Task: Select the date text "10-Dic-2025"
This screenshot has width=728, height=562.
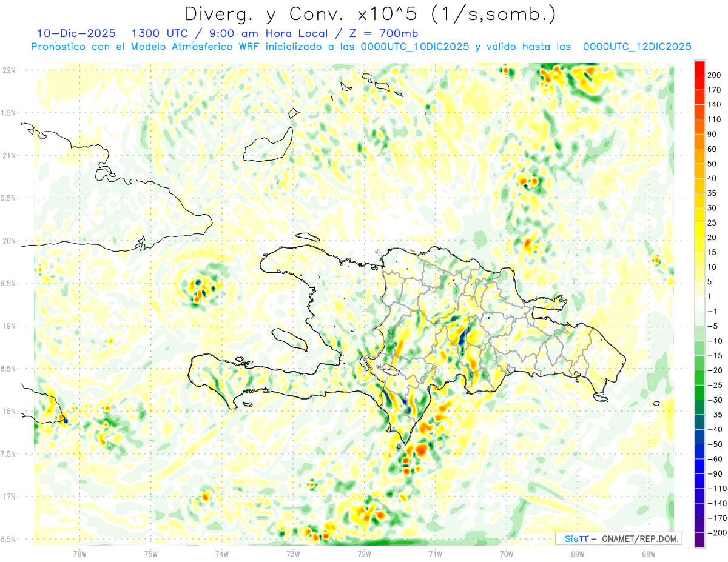Action: [76, 33]
